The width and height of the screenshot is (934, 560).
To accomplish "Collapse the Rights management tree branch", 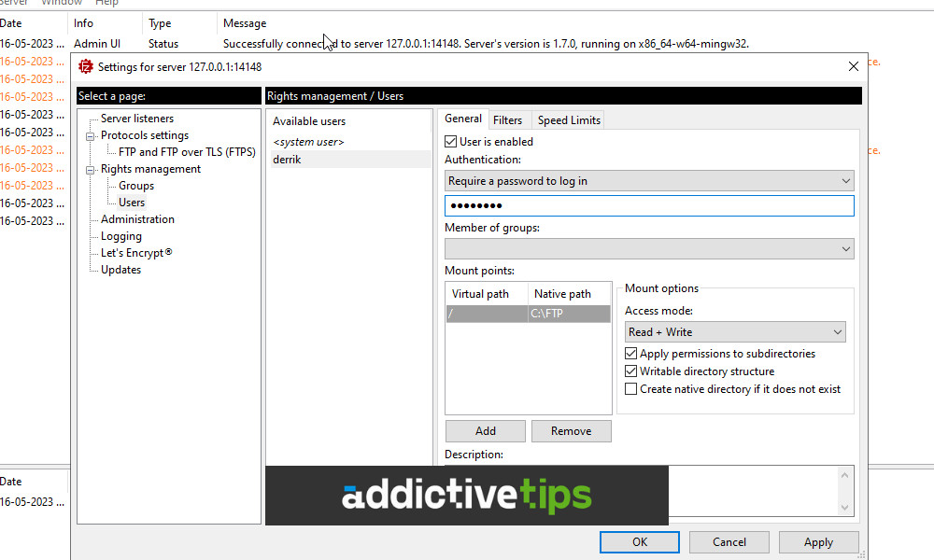I will point(90,169).
